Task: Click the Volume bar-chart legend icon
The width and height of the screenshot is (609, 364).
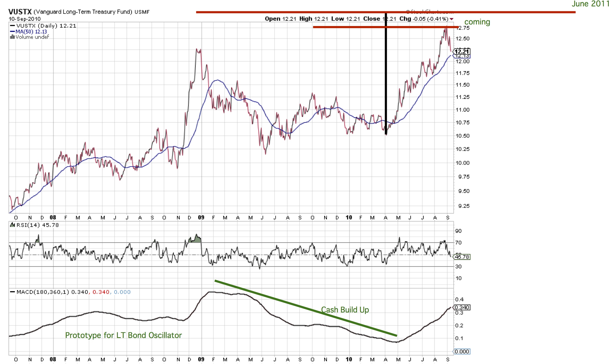Action: [x=12, y=37]
